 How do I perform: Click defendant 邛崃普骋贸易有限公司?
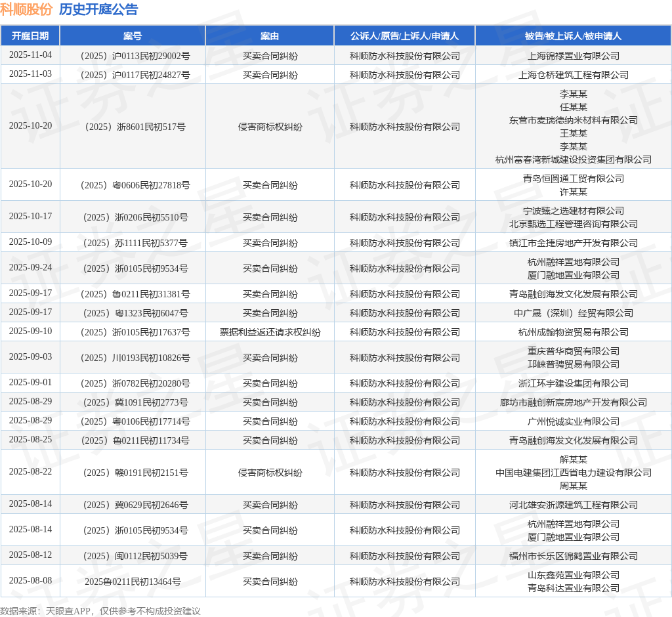click(574, 364)
